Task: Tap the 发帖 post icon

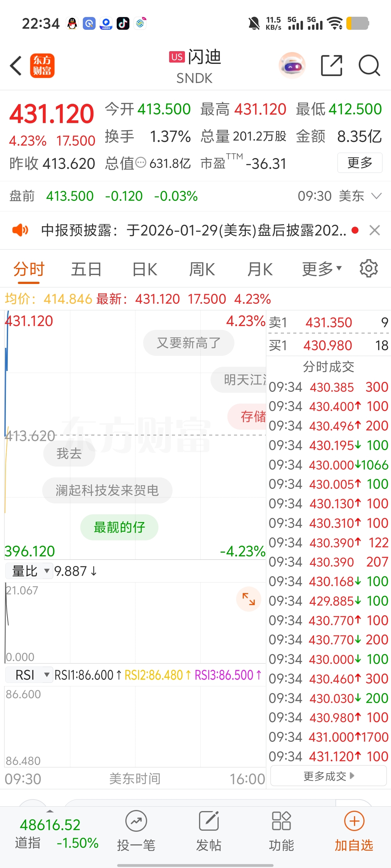Action: [x=209, y=821]
